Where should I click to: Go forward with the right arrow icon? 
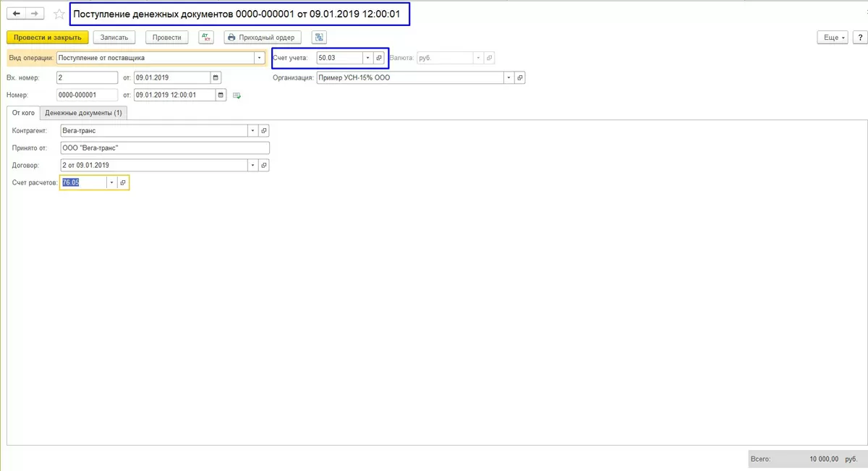click(35, 14)
